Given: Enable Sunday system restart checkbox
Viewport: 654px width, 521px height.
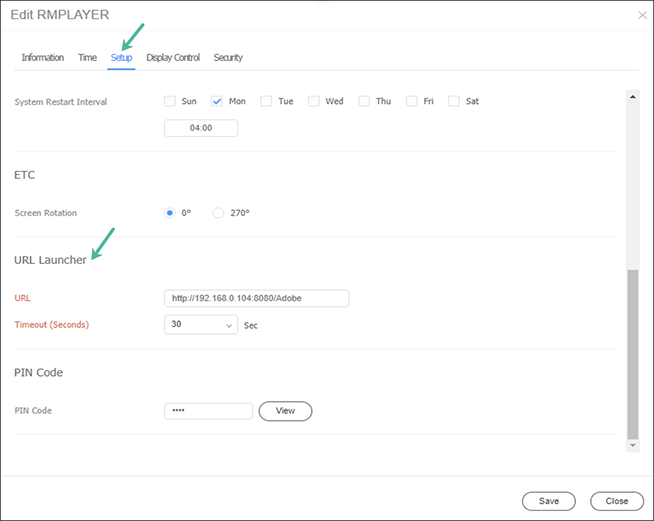Looking at the screenshot, I should [170, 101].
